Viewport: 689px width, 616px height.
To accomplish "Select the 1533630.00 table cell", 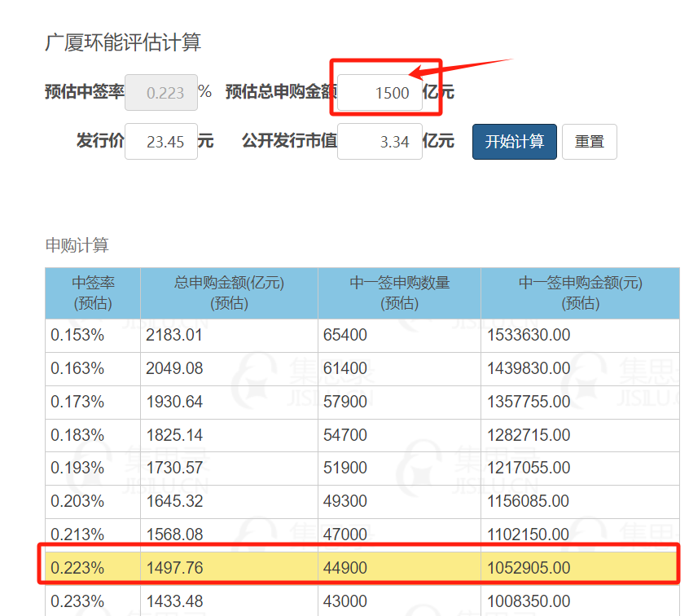I will [x=580, y=336].
